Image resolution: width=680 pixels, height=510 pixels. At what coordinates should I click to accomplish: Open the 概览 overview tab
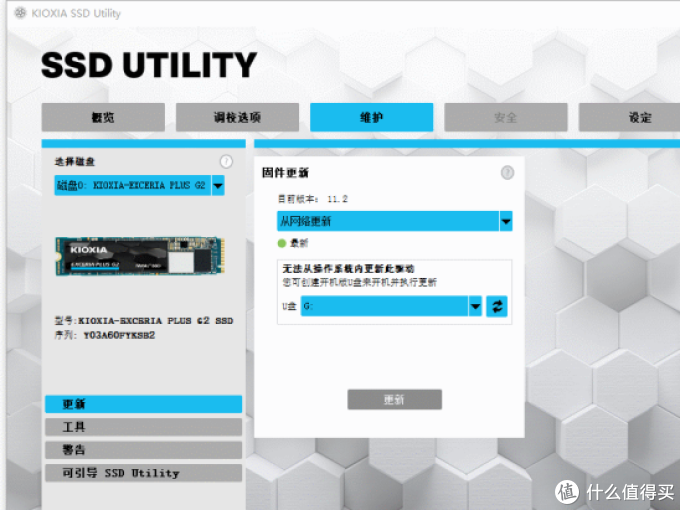click(103, 117)
